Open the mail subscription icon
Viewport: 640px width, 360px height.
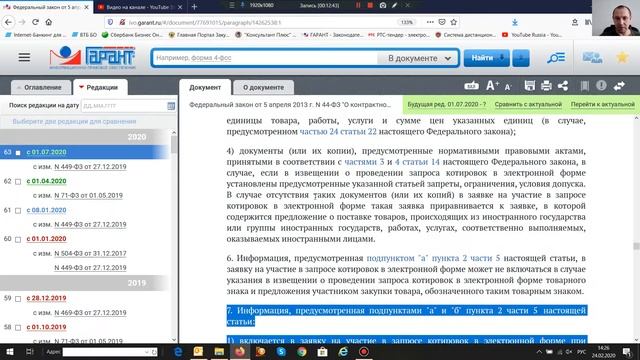(x=592, y=58)
